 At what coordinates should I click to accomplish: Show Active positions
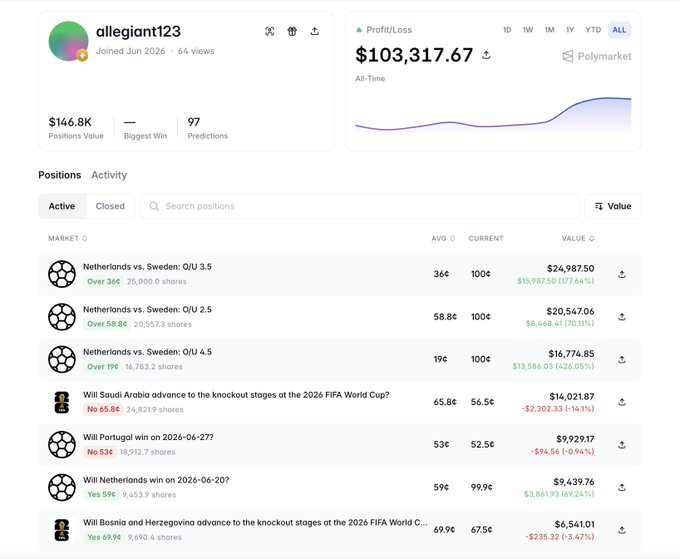click(x=62, y=206)
